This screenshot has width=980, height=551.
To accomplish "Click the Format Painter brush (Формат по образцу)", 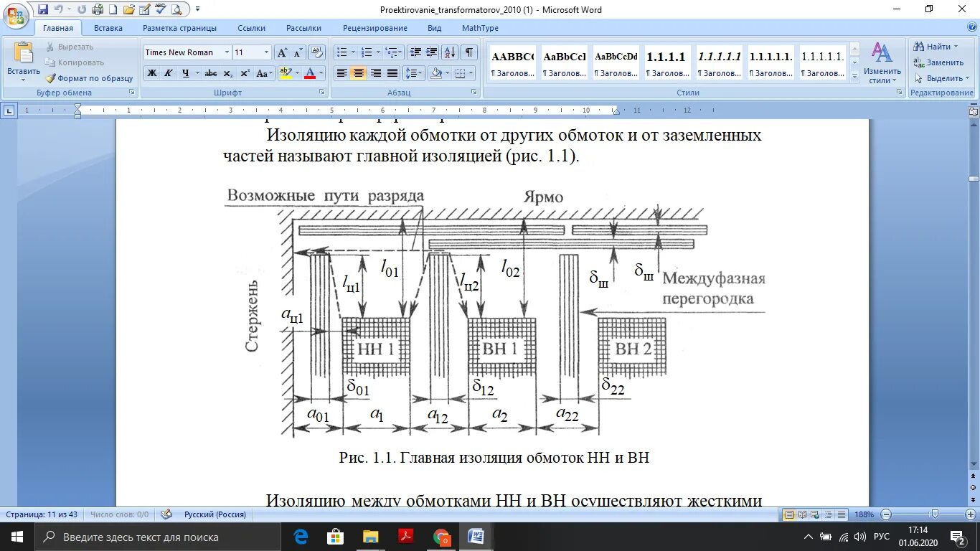I will [x=89, y=78].
